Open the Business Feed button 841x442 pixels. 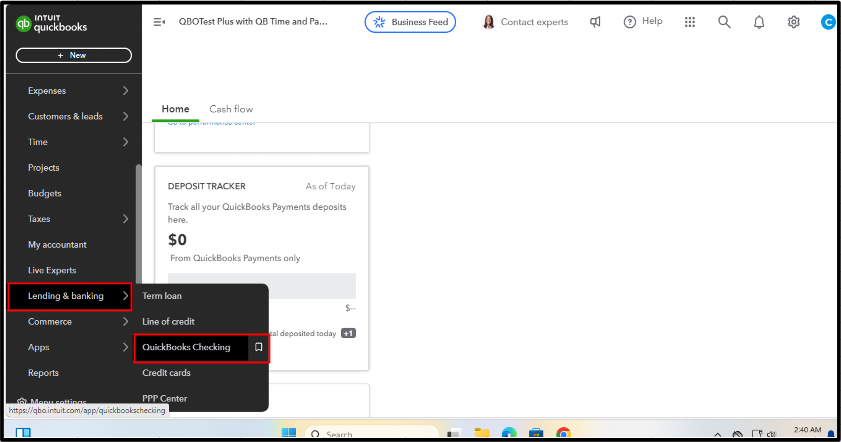click(410, 22)
